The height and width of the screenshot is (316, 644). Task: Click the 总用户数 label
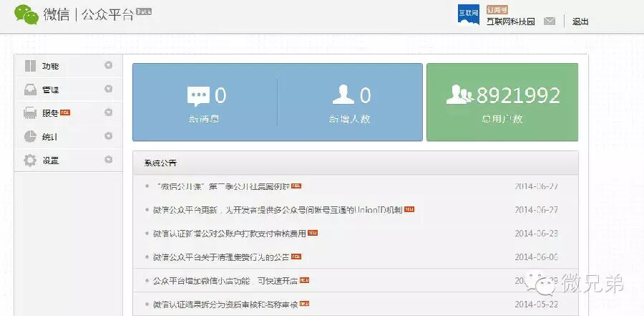tap(502, 119)
